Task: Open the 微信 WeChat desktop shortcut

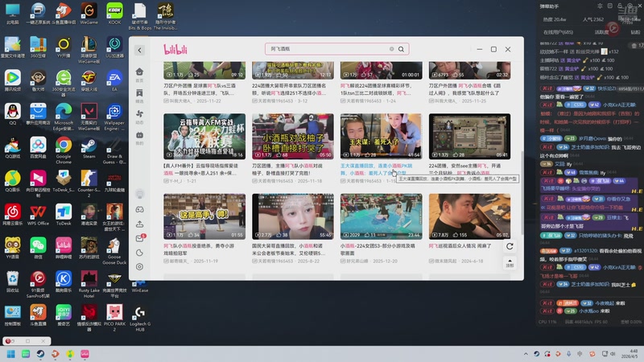Action: (38, 249)
